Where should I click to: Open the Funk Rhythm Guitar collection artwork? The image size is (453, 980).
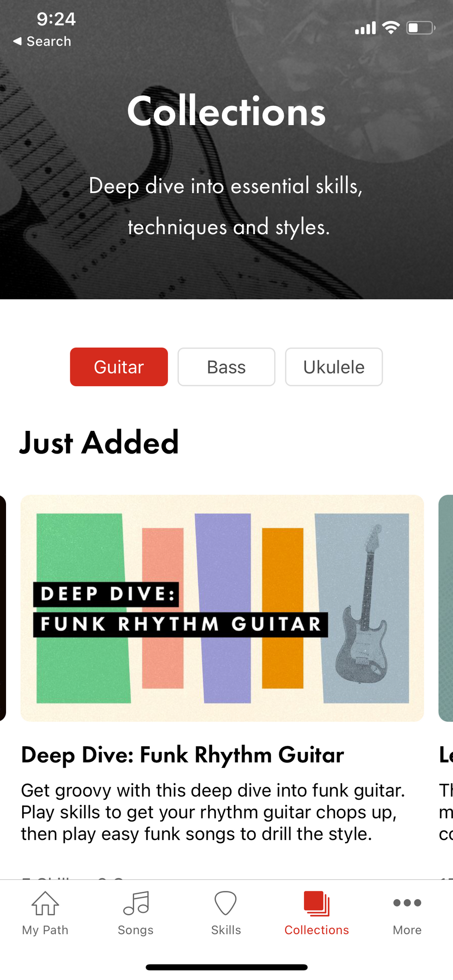(x=222, y=608)
